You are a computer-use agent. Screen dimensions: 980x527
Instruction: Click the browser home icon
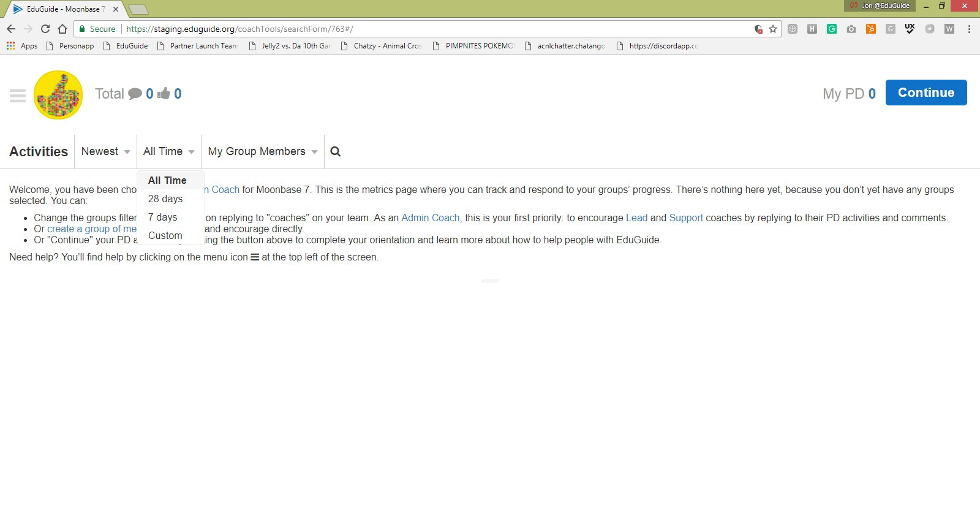click(62, 29)
